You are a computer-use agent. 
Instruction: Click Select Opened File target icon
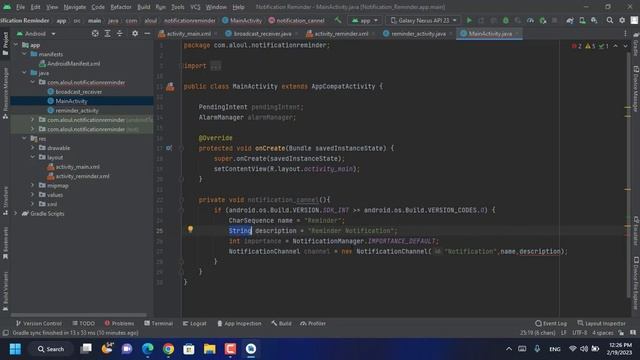click(95, 33)
